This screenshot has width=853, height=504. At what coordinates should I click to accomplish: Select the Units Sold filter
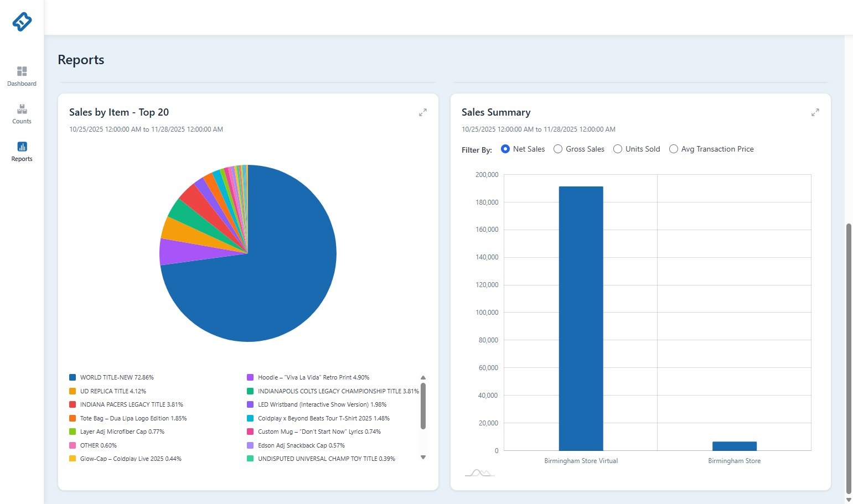tap(618, 149)
